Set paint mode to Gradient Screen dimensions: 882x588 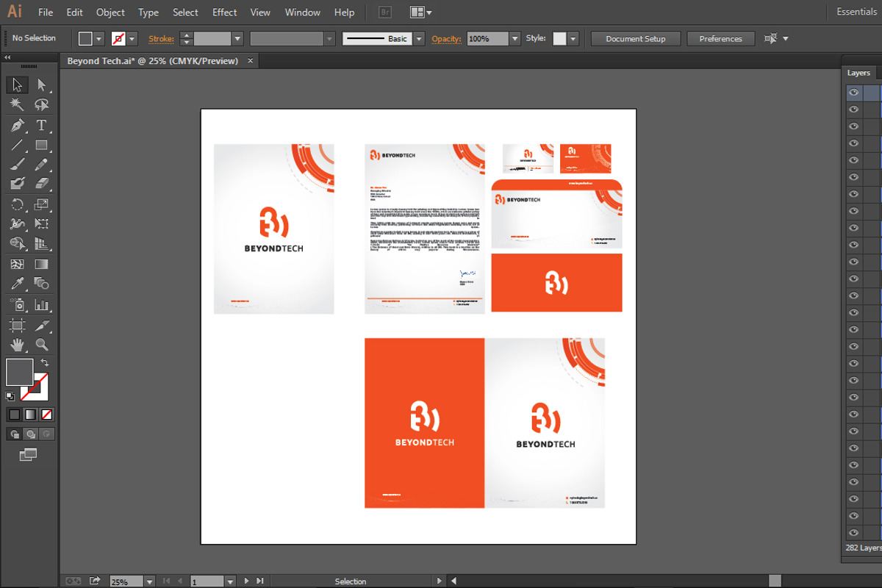coord(30,415)
